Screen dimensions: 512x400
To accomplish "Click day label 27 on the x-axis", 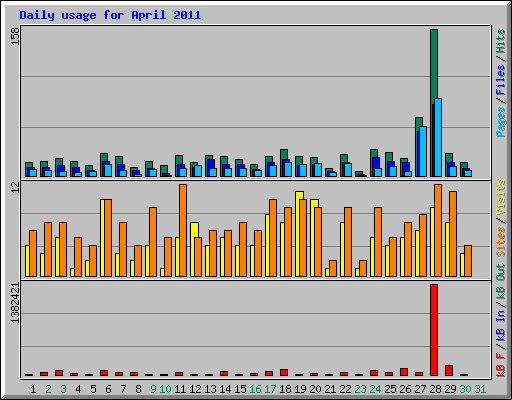I will coord(420,389).
